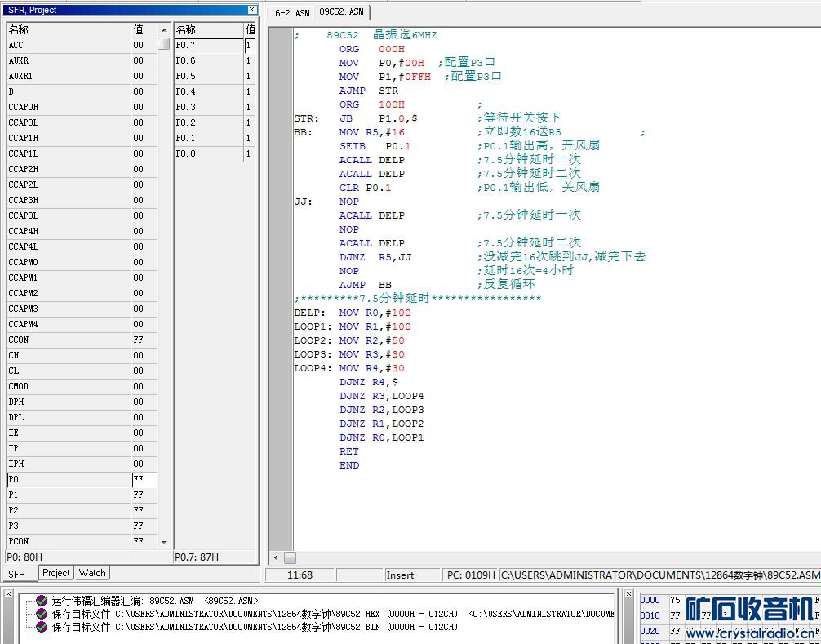The height and width of the screenshot is (644, 821).
Task: Click memory address 0000 in dump panel
Action: click(x=650, y=600)
